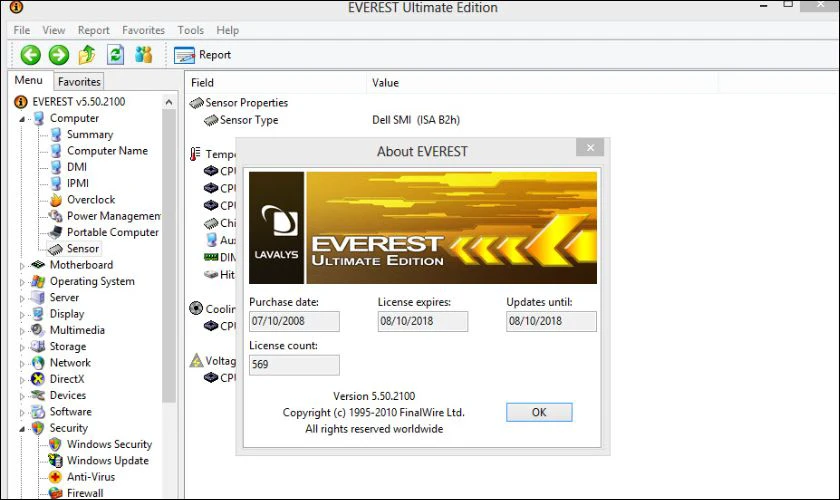The width and height of the screenshot is (840, 500).
Task: Expand the Operating System node
Action: pyautogui.click(x=22, y=282)
